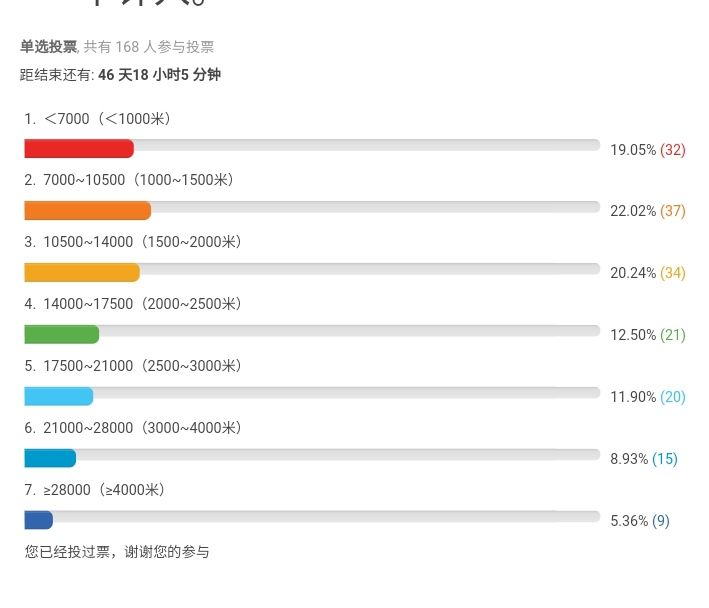Image resolution: width=709 pixels, height=608 pixels.
Task: Click the (15) vote count for option 6
Action: (x=665, y=459)
